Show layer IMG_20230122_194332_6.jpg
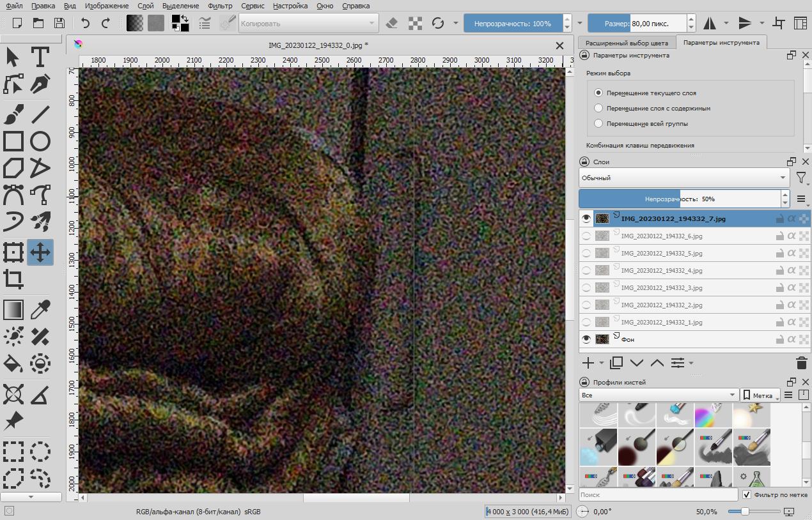 pos(586,236)
